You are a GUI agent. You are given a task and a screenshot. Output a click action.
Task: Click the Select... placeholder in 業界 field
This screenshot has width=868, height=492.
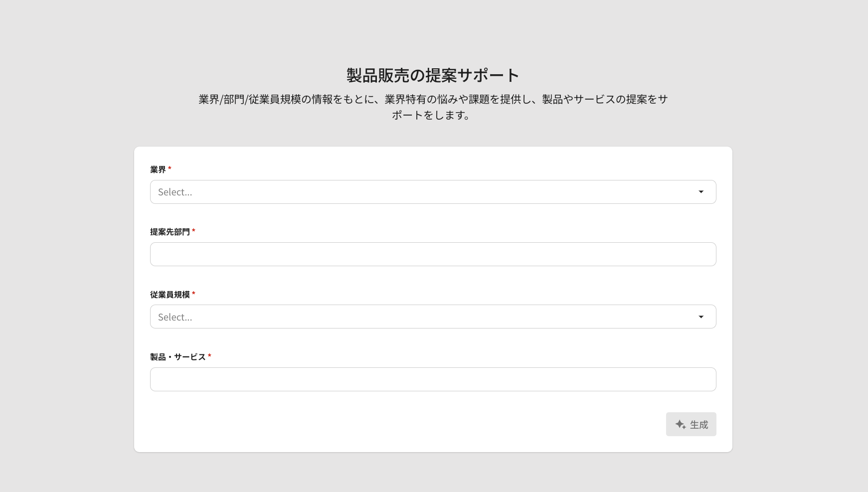[x=175, y=192]
